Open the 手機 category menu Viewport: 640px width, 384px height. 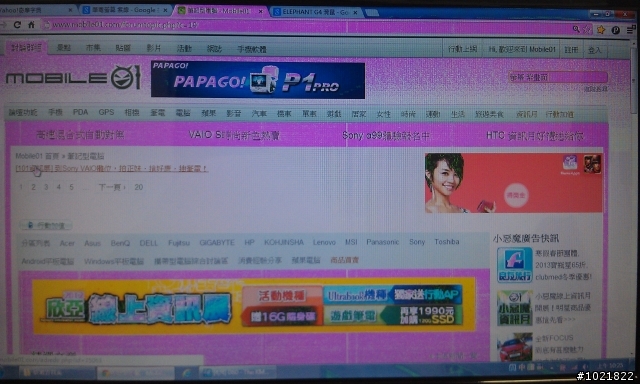point(55,112)
